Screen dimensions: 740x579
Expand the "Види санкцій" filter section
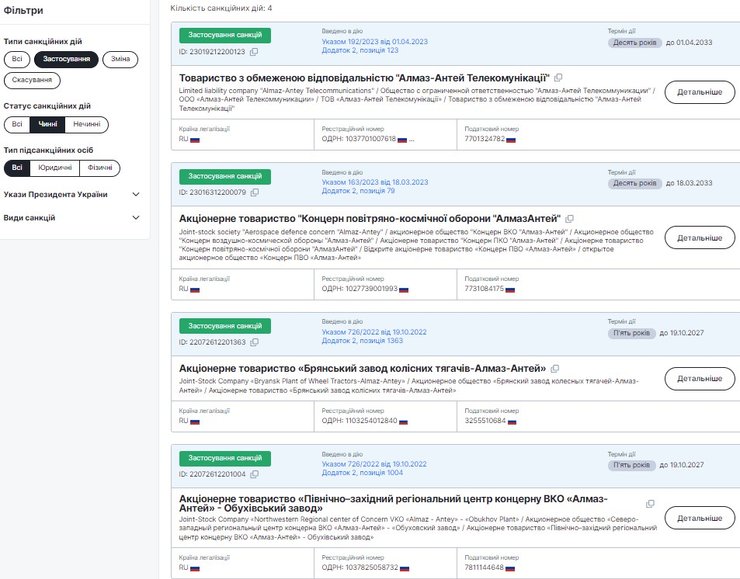point(136,217)
